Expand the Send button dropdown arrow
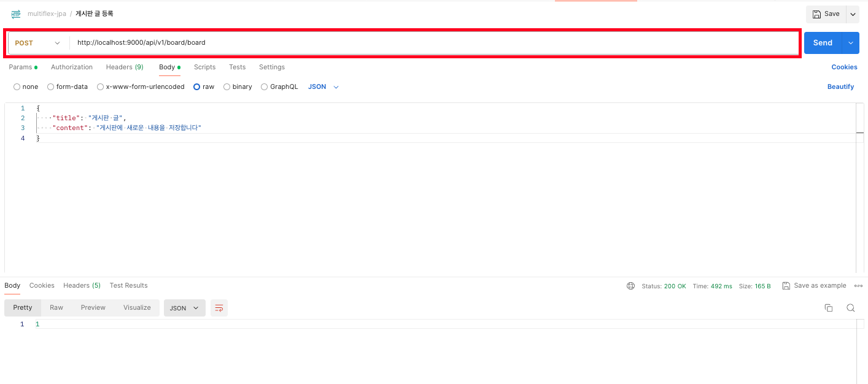868x384 pixels. 850,43
